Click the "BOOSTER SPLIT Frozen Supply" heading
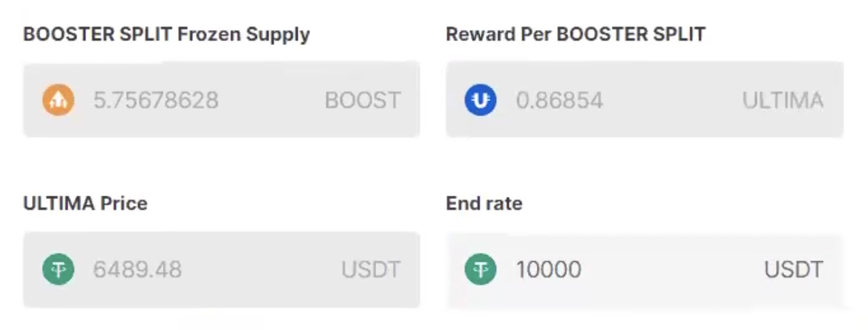Image resolution: width=868 pixels, height=330 pixels. [166, 34]
